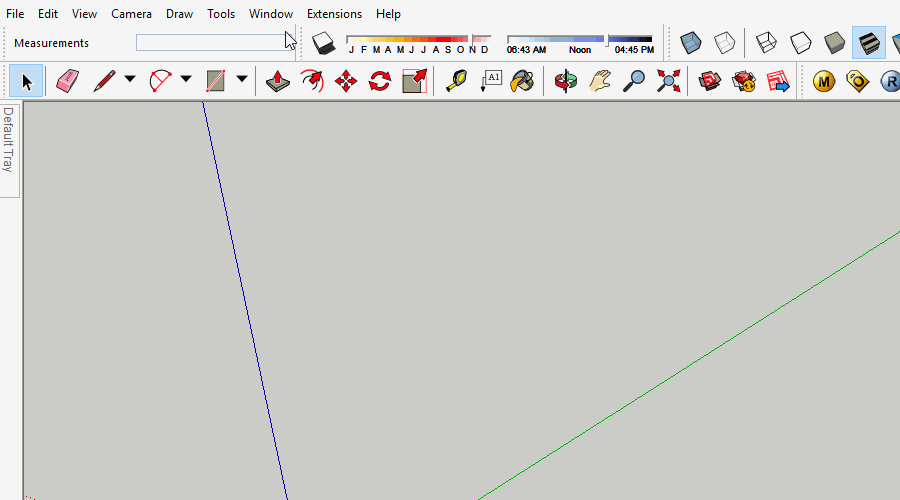
Task: Choose the Text label tool
Action: [490, 81]
